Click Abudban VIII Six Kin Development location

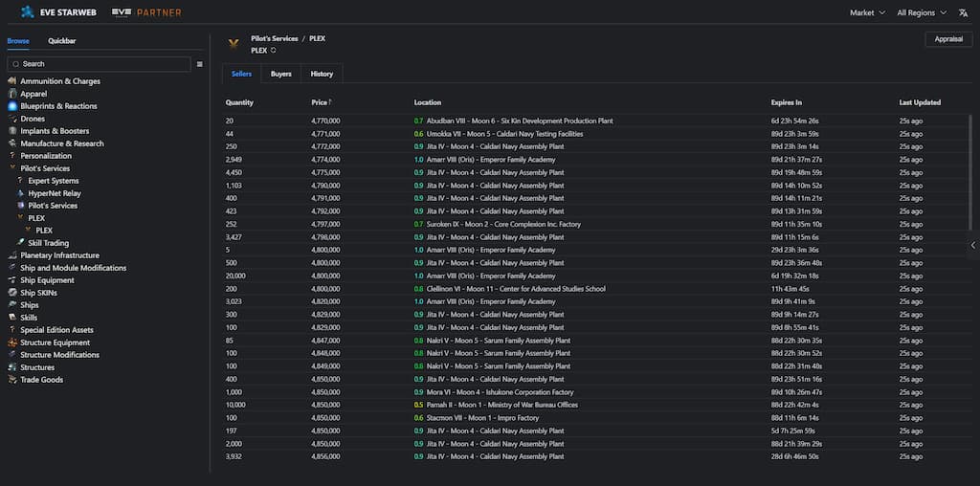click(x=520, y=121)
